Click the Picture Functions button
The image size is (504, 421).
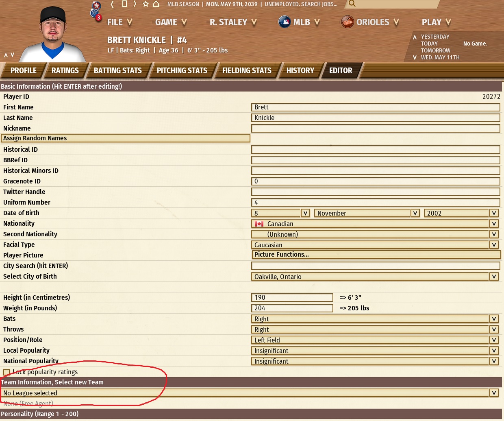click(x=376, y=255)
